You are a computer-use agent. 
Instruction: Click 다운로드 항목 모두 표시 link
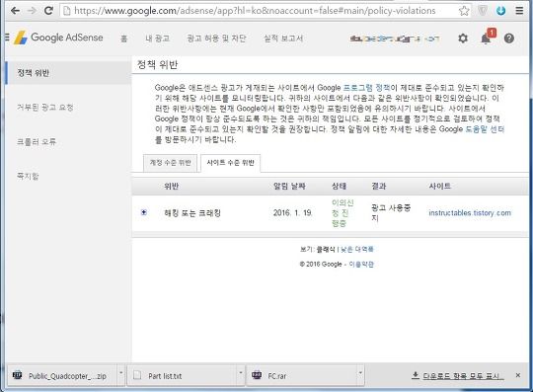pos(458,376)
